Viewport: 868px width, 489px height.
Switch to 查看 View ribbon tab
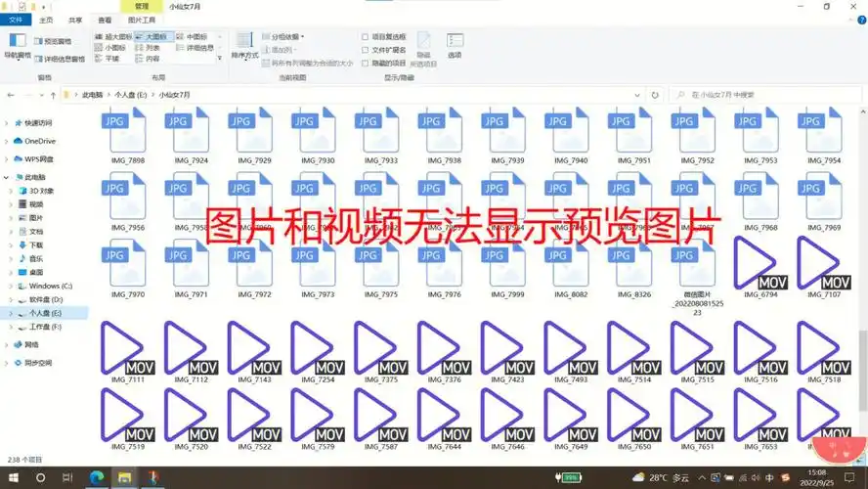pos(105,20)
